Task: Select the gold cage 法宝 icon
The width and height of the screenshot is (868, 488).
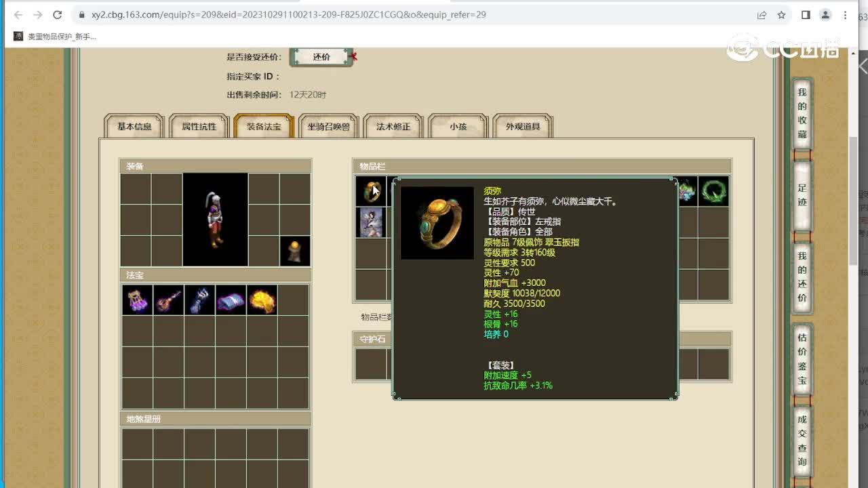Action: tap(137, 300)
